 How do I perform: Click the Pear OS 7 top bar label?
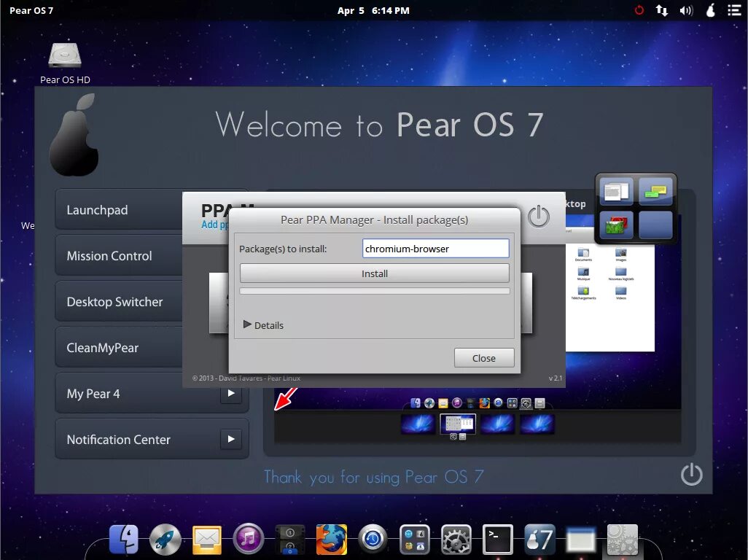tap(31, 10)
